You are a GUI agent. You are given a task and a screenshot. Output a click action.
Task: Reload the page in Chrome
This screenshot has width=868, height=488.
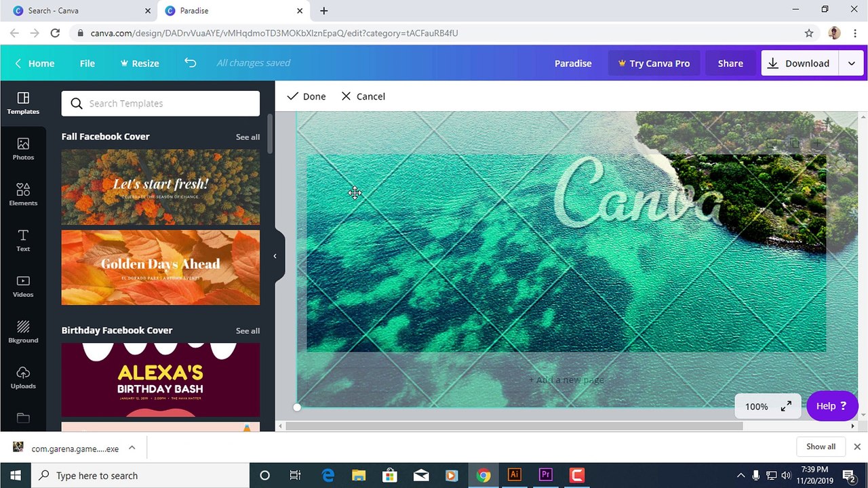click(x=55, y=33)
